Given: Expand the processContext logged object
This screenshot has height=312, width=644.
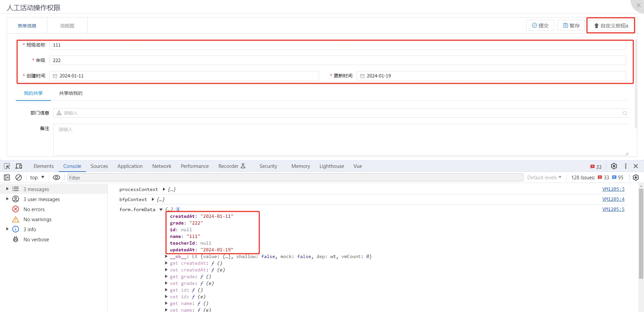Looking at the screenshot, I should click(x=164, y=189).
